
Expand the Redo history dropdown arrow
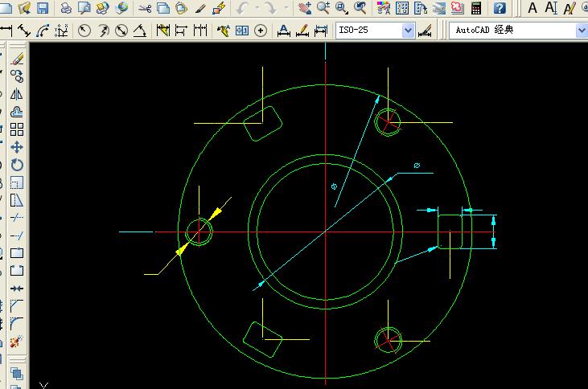(286, 7)
